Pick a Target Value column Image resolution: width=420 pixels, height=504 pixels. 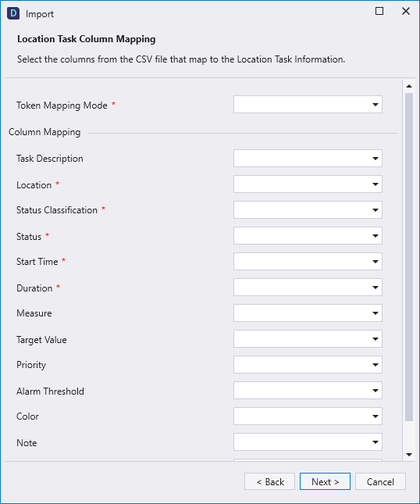tap(308, 339)
